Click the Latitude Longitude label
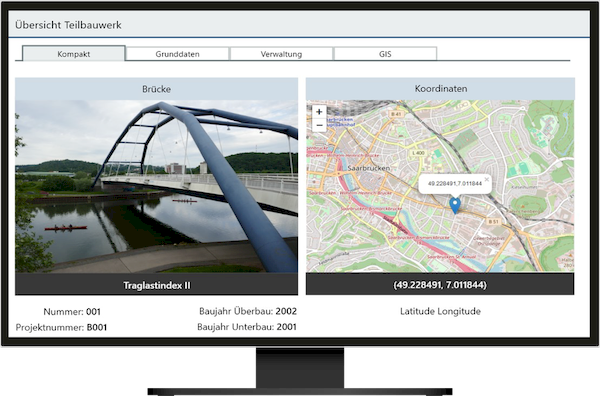The image size is (600, 396). (440, 311)
